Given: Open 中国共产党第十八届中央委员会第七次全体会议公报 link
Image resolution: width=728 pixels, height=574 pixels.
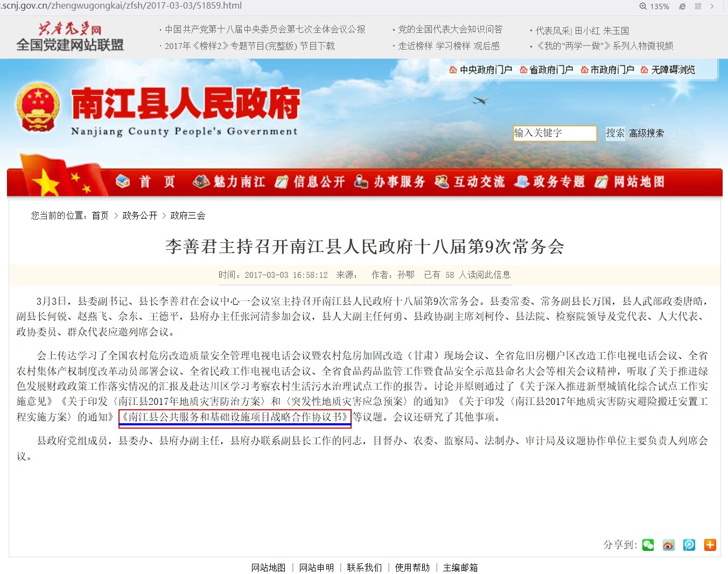Looking at the screenshot, I should point(265,30).
